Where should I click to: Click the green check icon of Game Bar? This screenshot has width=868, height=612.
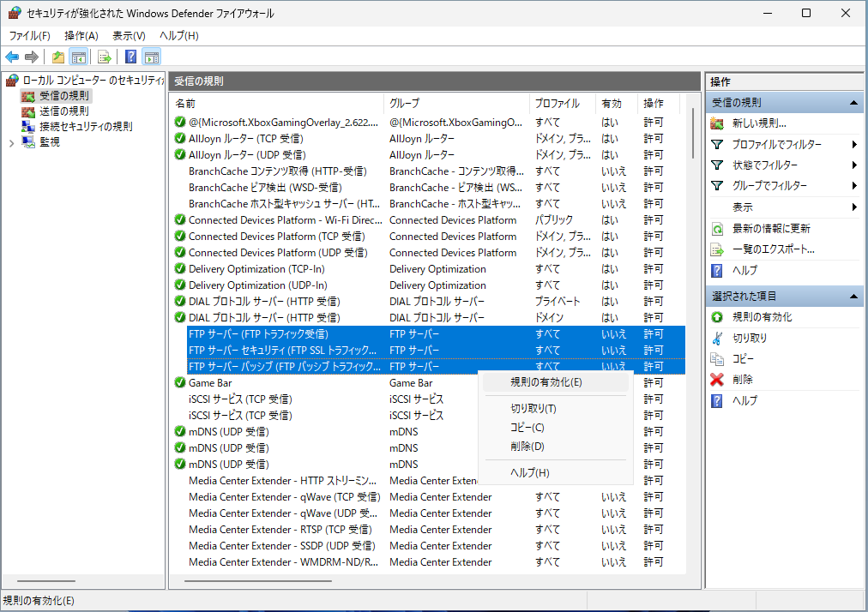[180, 382]
